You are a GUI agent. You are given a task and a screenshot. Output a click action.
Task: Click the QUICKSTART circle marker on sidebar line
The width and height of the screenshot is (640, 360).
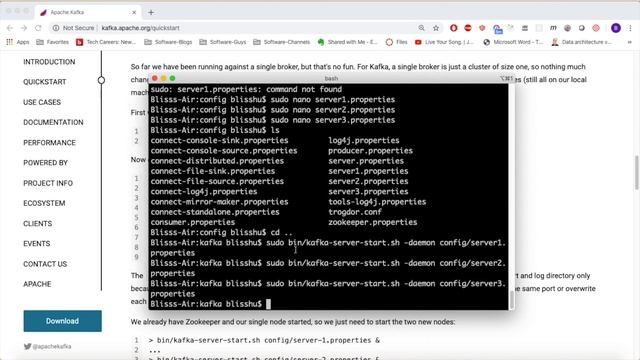coord(101,80)
